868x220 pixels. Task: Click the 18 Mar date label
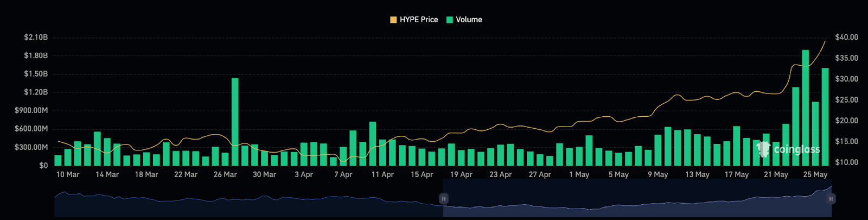click(x=146, y=174)
